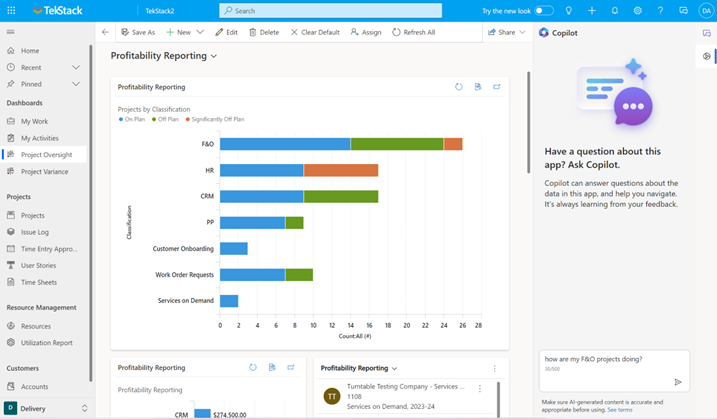
Task: Click the plus quick create icon
Action: click(x=592, y=11)
